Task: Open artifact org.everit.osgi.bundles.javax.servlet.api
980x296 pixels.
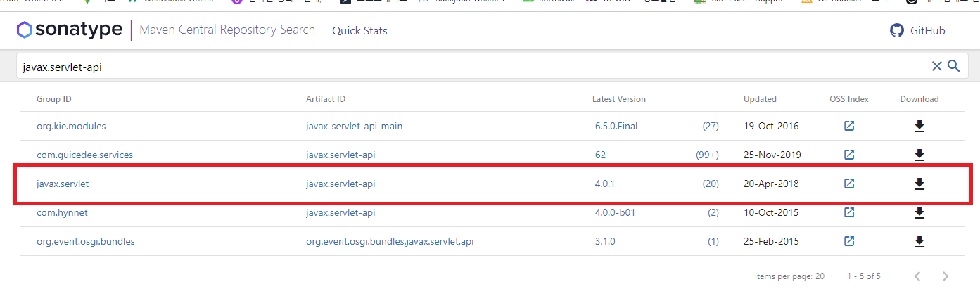Action: tap(390, 241)
